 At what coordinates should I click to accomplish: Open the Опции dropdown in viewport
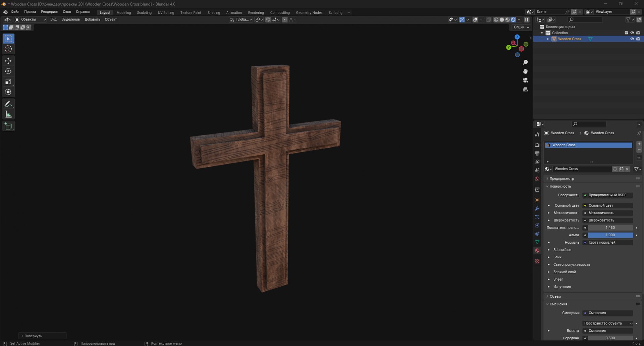click(521, 27)
